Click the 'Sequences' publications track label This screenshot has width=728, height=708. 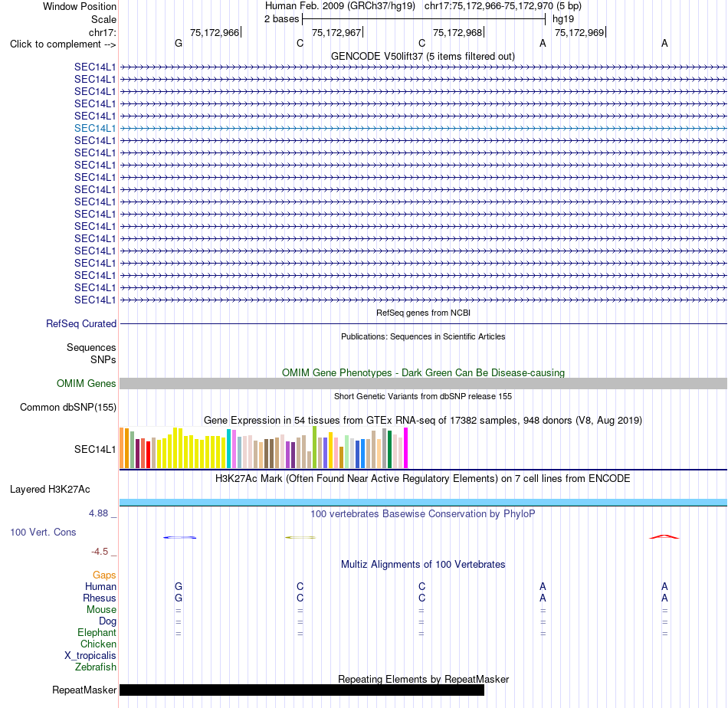tap(91, 347)
